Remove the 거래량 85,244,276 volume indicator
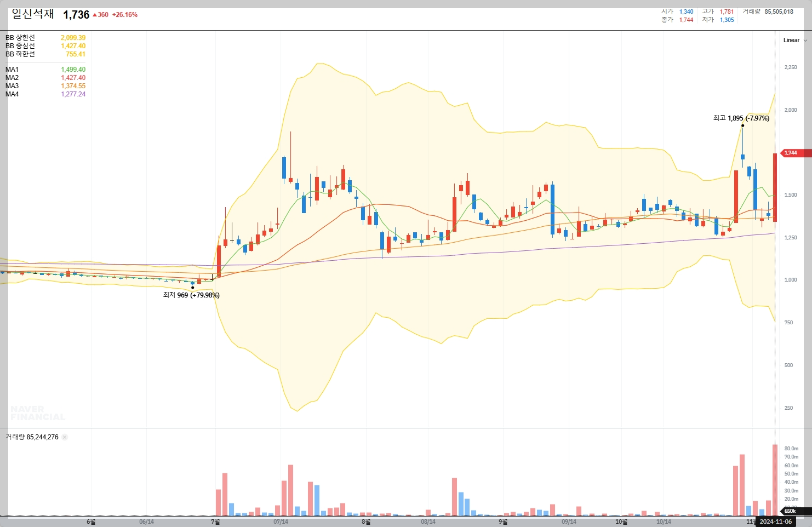Screen dimensions: 812x527 [x=65, y=437]
